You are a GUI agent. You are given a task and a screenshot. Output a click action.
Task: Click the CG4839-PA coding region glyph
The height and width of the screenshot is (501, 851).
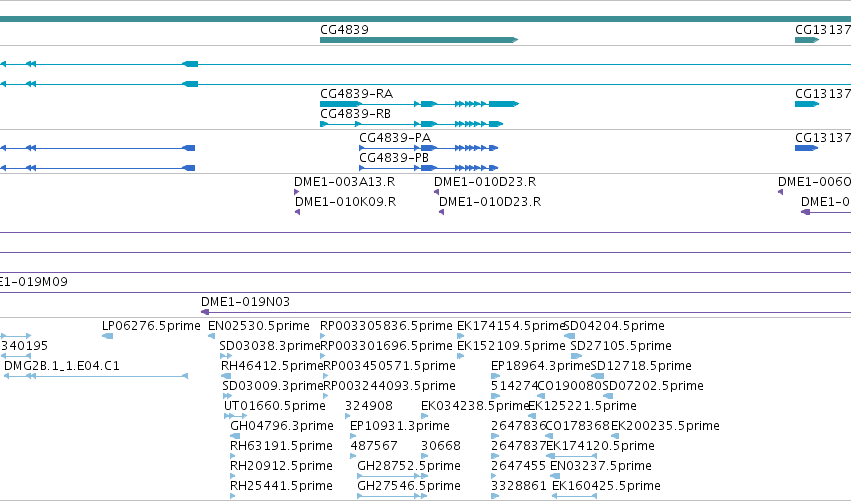(x=429, y=148)
